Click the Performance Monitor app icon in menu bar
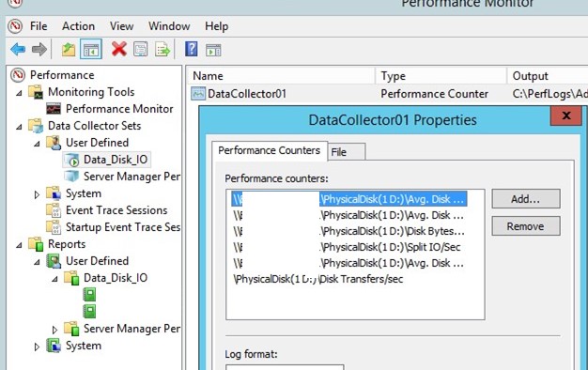Screen dimensions: 588x370 [15, 26]
